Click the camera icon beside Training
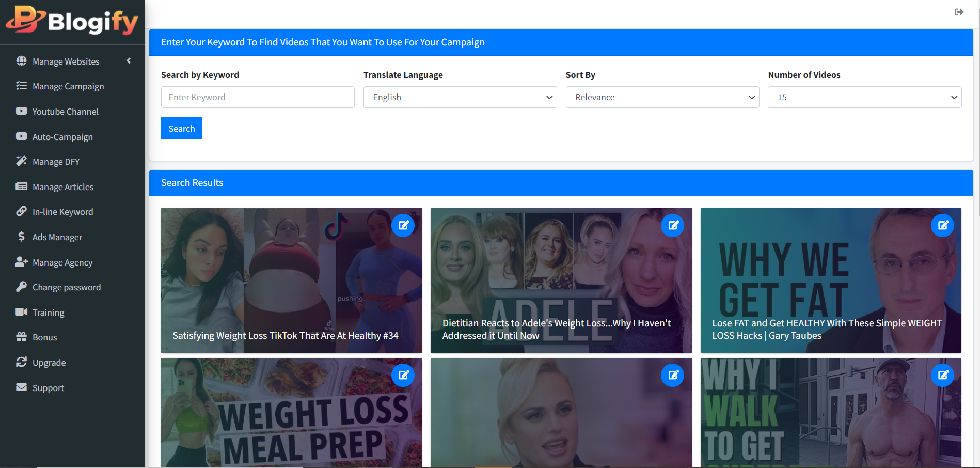The height and width of the screenshot is (468, 980). point(21,312)
